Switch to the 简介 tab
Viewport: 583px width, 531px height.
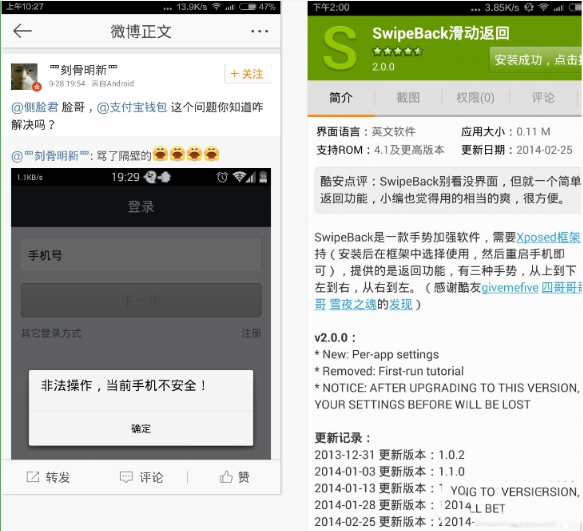coord(341,98)
